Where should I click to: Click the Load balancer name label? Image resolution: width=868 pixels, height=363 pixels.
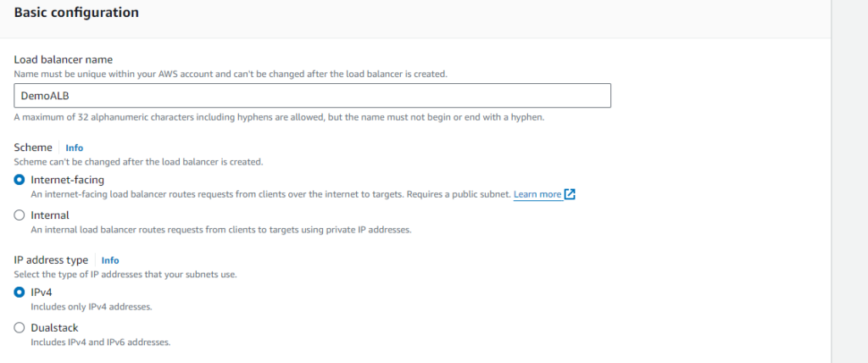click(x=63, y=59)
